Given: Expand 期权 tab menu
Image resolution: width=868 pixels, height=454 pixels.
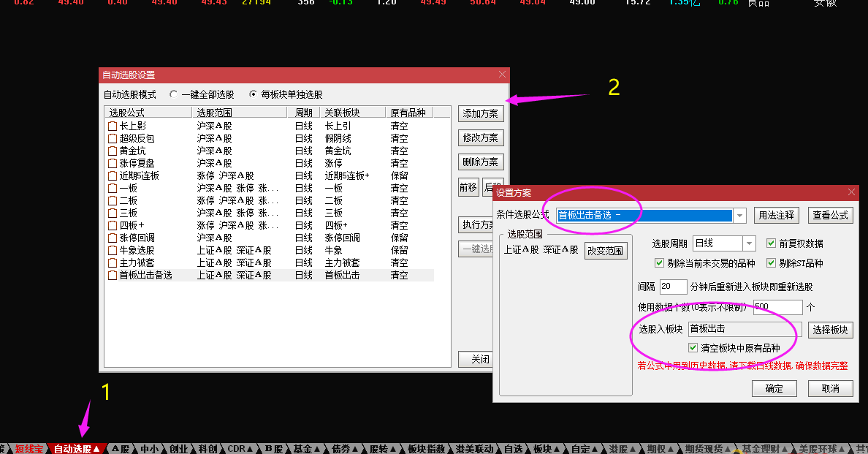Looking at the screenshot, I should (671, 449).
